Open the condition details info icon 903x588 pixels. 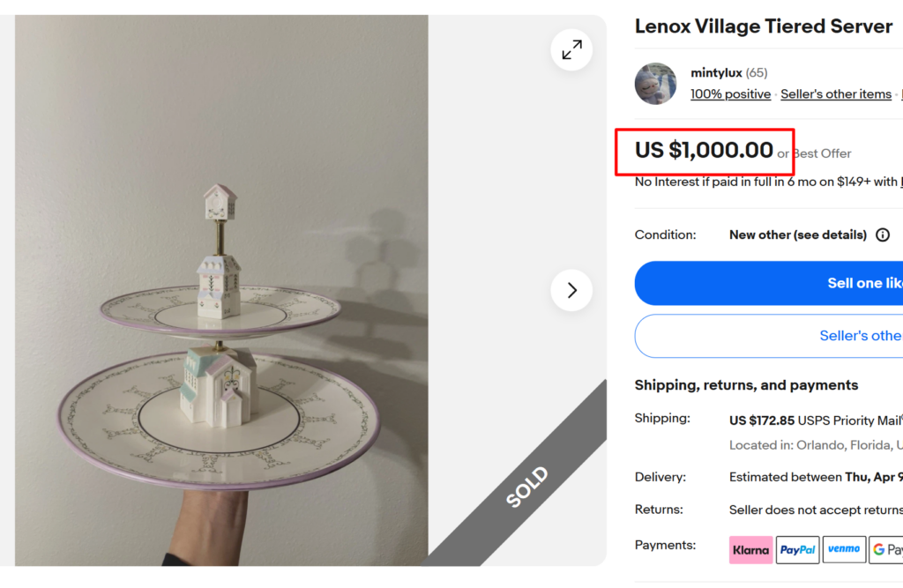(x=883, y=234)
